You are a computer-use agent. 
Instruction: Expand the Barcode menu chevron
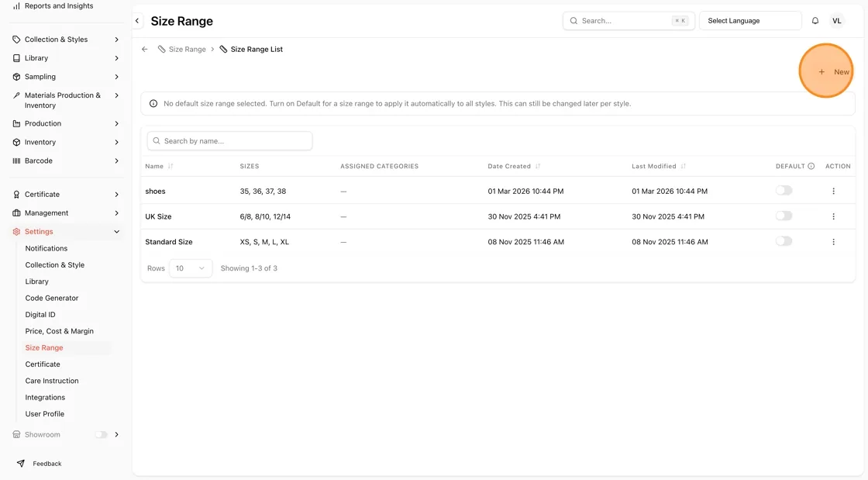click(117, 161)
